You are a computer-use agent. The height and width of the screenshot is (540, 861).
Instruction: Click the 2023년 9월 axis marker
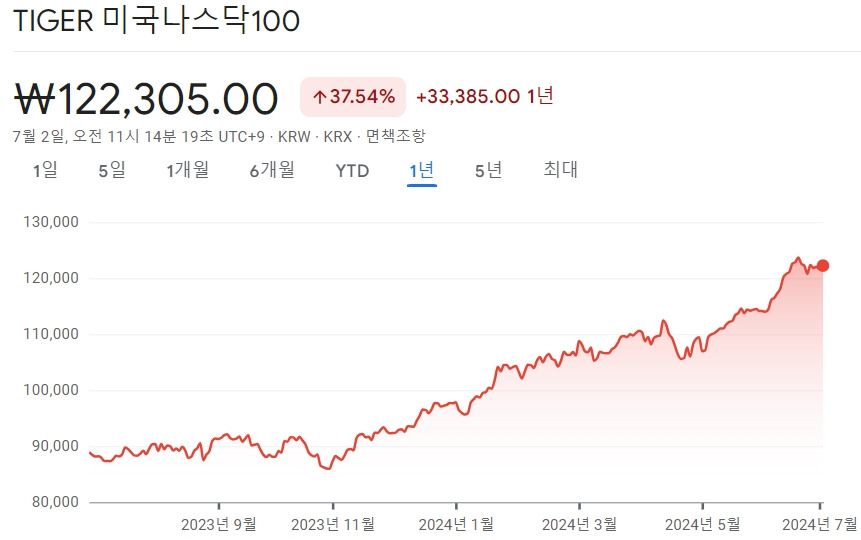(x=219, y=524)
